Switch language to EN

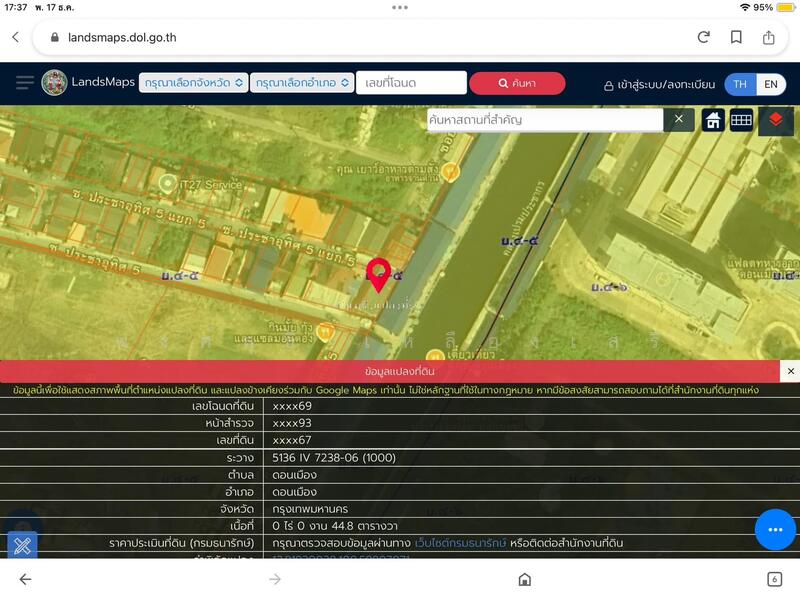click(771, 84)
